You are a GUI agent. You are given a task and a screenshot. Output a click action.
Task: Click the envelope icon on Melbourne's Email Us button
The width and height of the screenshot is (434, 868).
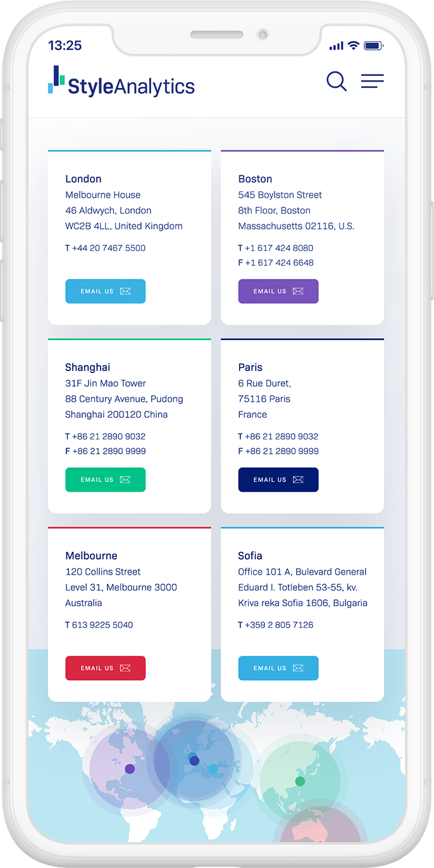(125, 668)
